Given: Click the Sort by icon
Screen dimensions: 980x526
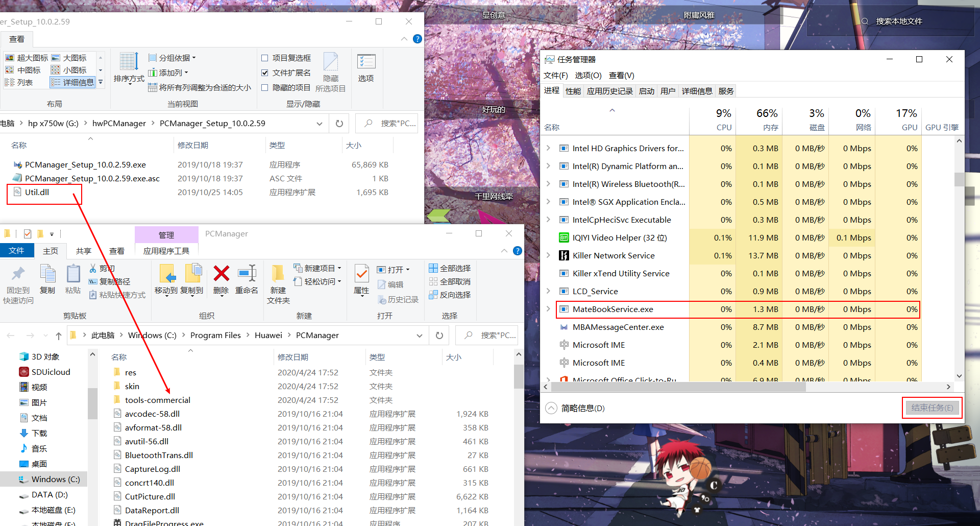Looking at the screenshot, I should click(x=129, y=62).
